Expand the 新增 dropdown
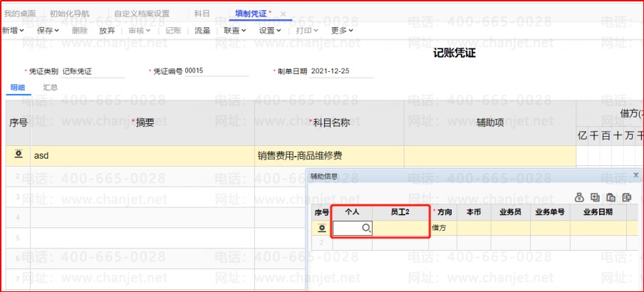 (x=13, y=31)
